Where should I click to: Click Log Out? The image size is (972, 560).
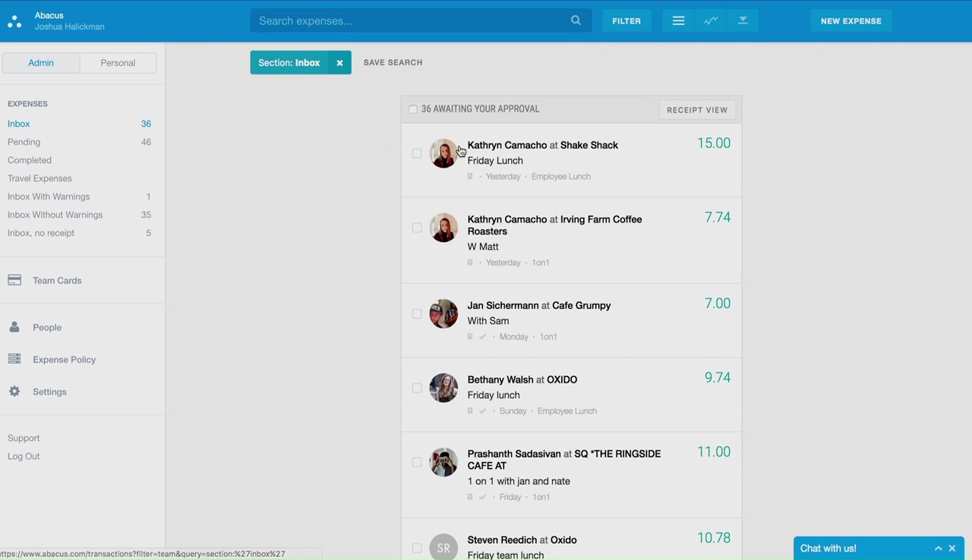[x=24, y=456]
